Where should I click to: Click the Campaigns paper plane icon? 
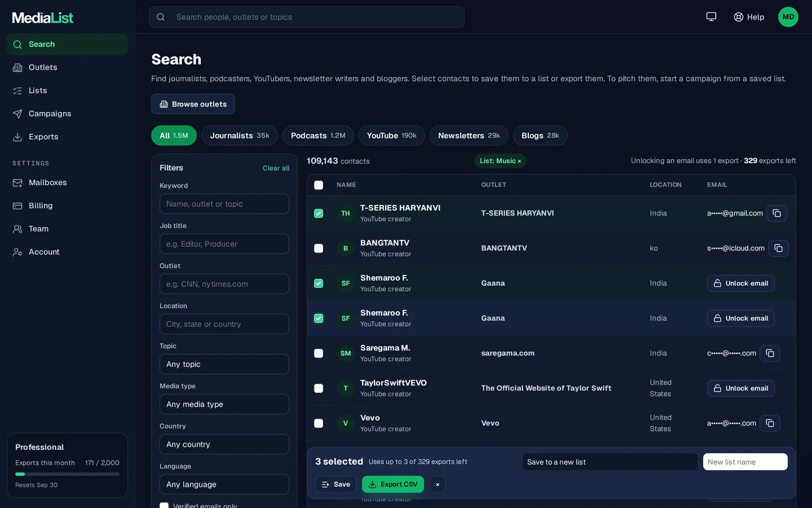(x=17, y=114)
